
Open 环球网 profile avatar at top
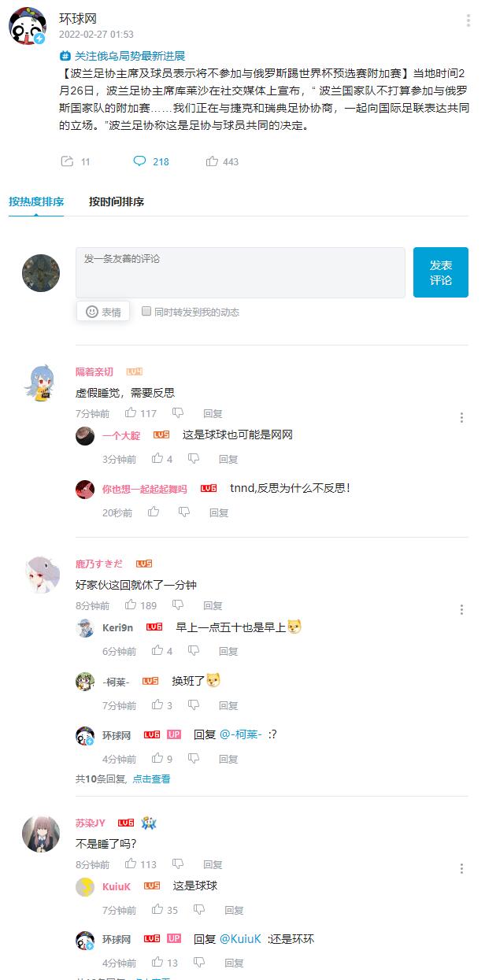click(x=28, y=26)
